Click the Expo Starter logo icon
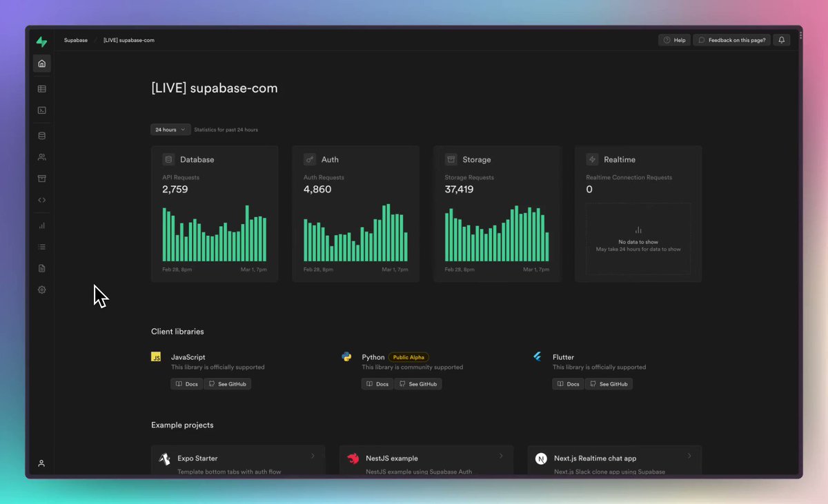Image resolution: width=828 pixels, height=504 pixels. (x=164, y=458)
